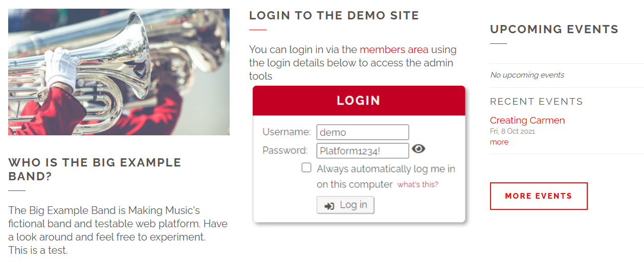Click the "what's this?" help link

(417, 184)
